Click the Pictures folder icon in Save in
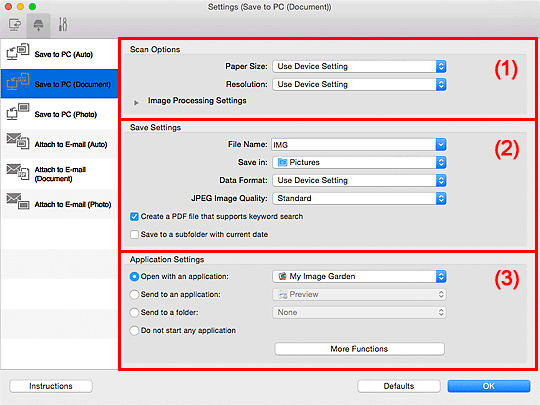540x405 pixels. tap(282, 162)
